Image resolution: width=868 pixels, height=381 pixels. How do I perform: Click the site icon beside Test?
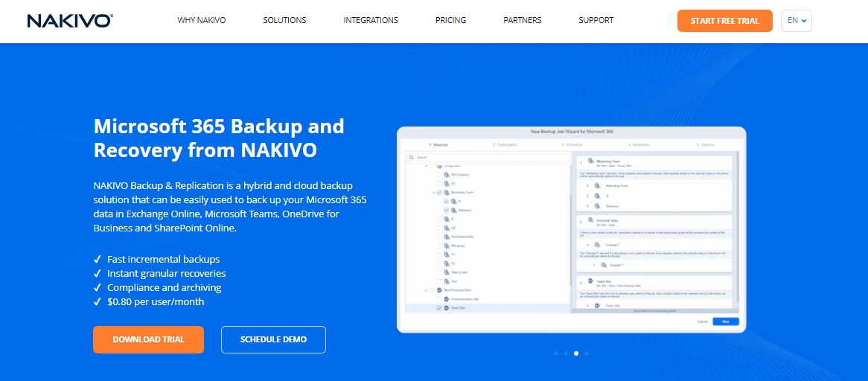pos(447,281)
